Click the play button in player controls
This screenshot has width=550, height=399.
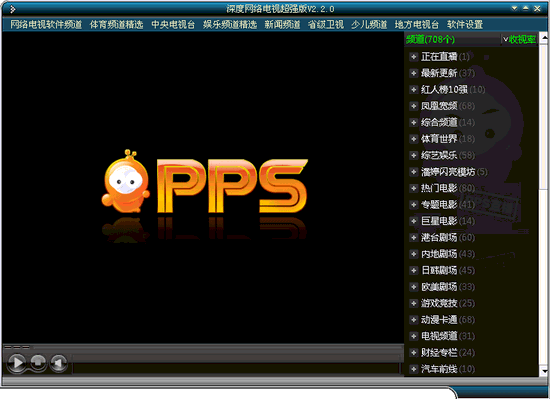[x=16, y=362]
